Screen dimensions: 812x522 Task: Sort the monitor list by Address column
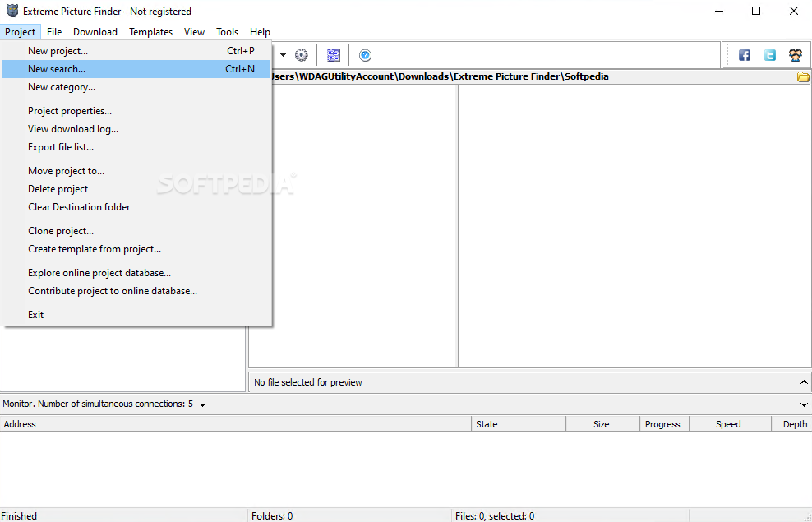[236, 424]
